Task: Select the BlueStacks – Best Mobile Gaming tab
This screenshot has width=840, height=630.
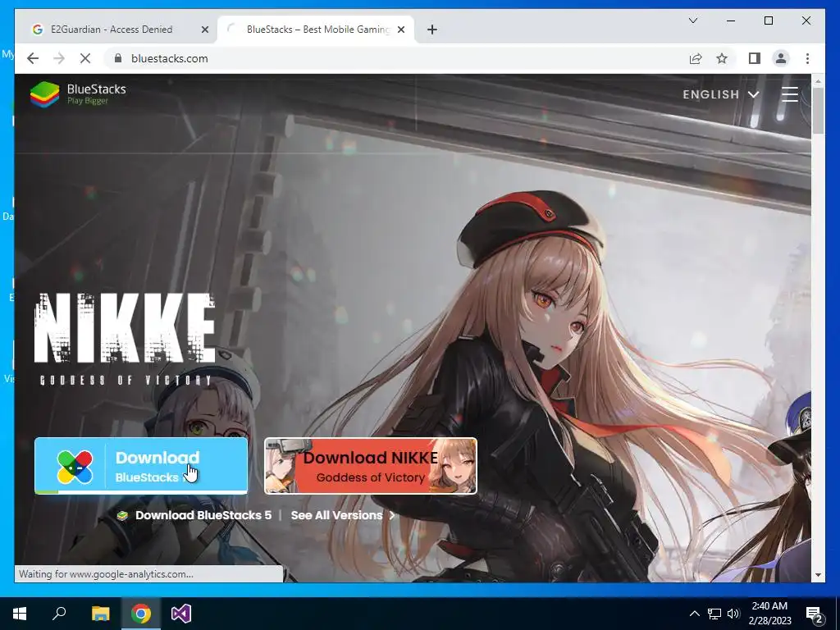Action: click(316, 30)
